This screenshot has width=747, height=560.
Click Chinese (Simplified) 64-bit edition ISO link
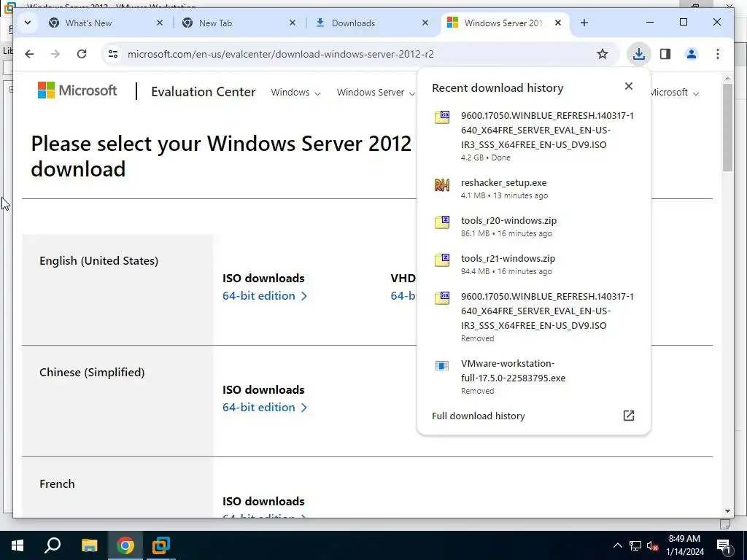click(x=264, y=407)
